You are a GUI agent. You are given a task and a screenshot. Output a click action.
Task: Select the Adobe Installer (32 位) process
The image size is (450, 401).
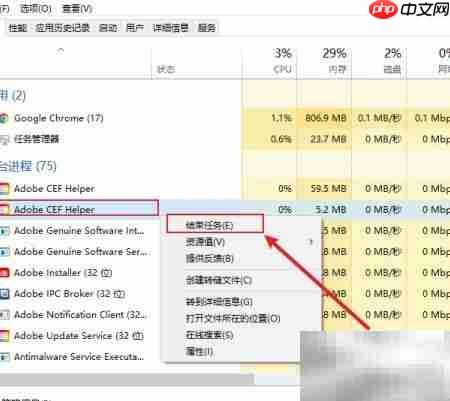(x=63, y=273)
